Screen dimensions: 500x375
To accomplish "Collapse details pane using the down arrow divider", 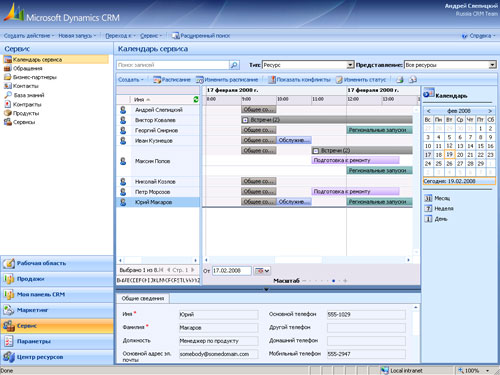I will (266, 289).
